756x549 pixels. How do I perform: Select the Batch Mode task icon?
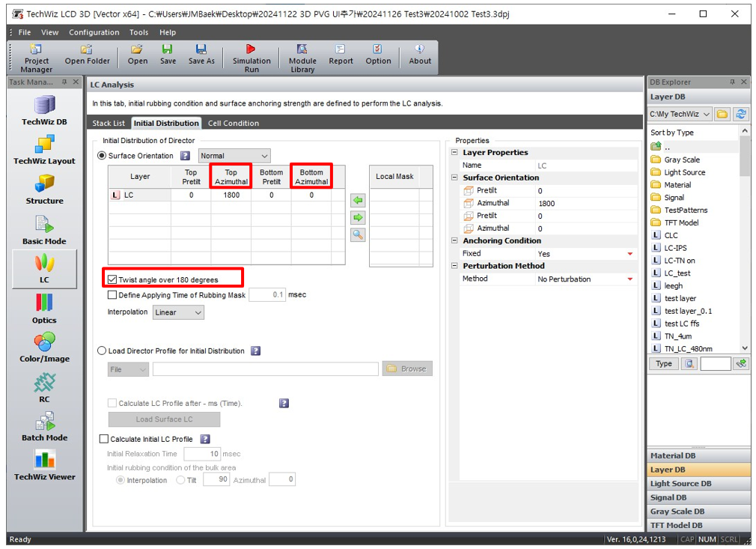44,425
